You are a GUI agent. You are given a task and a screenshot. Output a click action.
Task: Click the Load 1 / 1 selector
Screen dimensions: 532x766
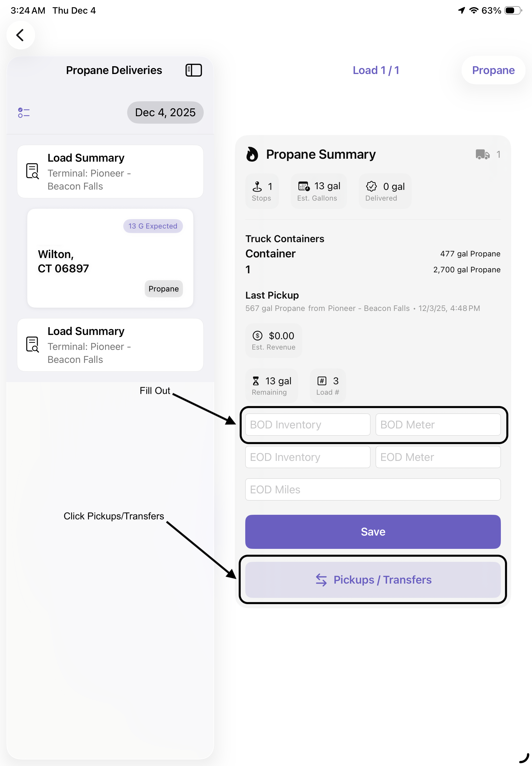coord(376,70)
